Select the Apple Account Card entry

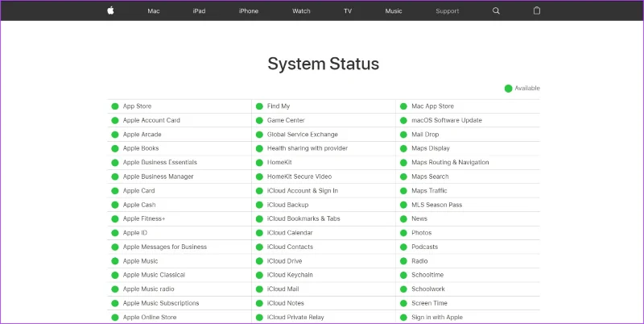[151, 120]
